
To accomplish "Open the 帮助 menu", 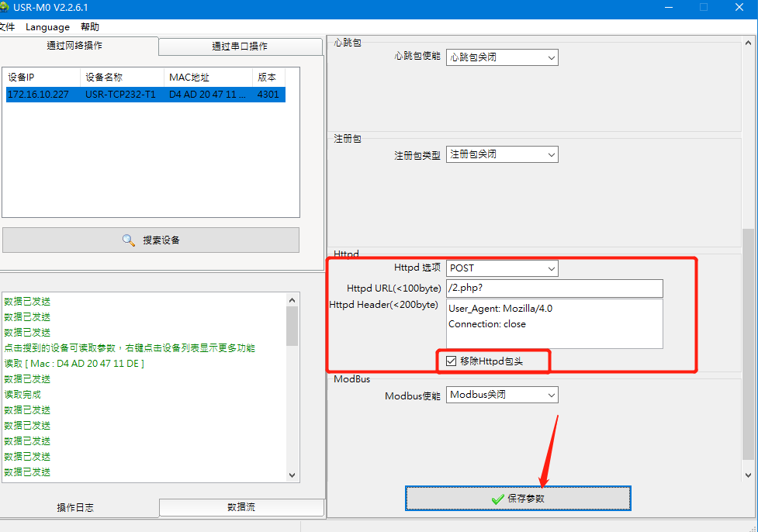I will pos(90,26).
